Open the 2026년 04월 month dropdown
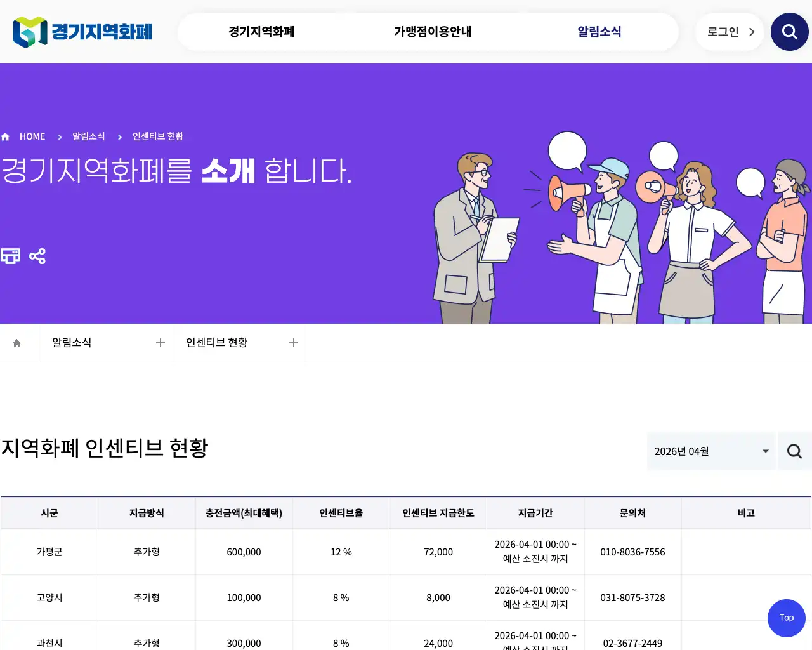812x650 pixels. click(x=710, y=451)
